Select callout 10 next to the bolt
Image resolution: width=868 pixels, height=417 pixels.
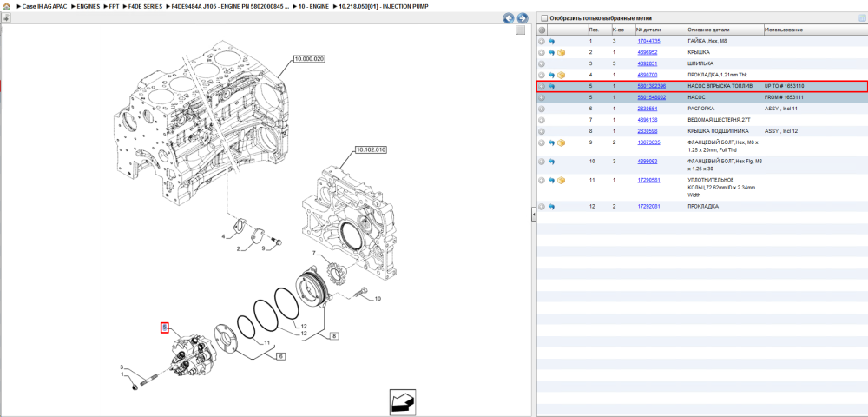point(378,299)
